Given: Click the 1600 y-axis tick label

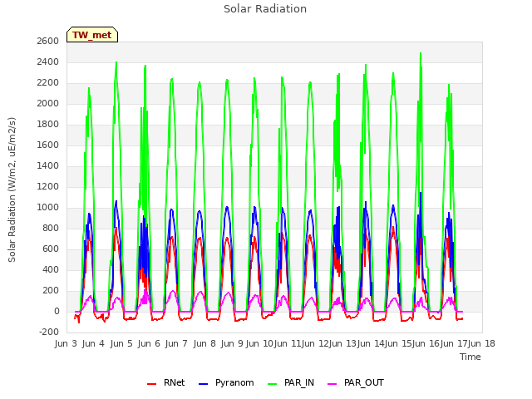Looking at the screenshot, I should pos(48,145).
